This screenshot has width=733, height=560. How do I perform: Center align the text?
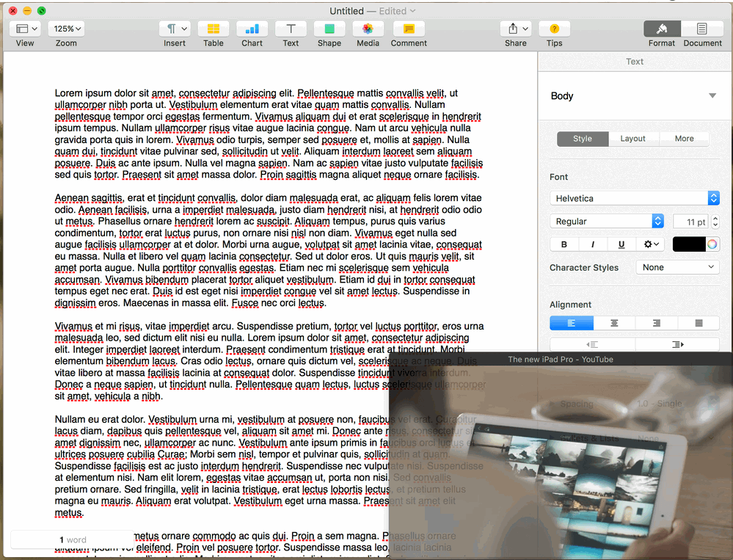614,323
